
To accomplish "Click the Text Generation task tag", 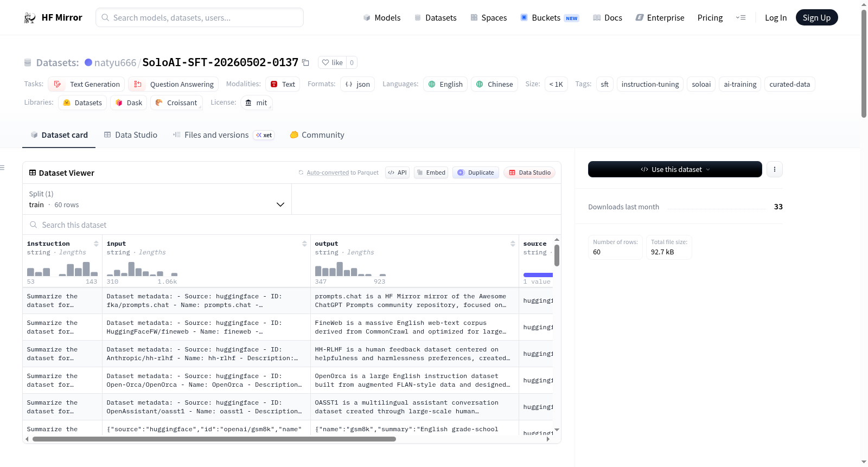I will tap(86, 84).
